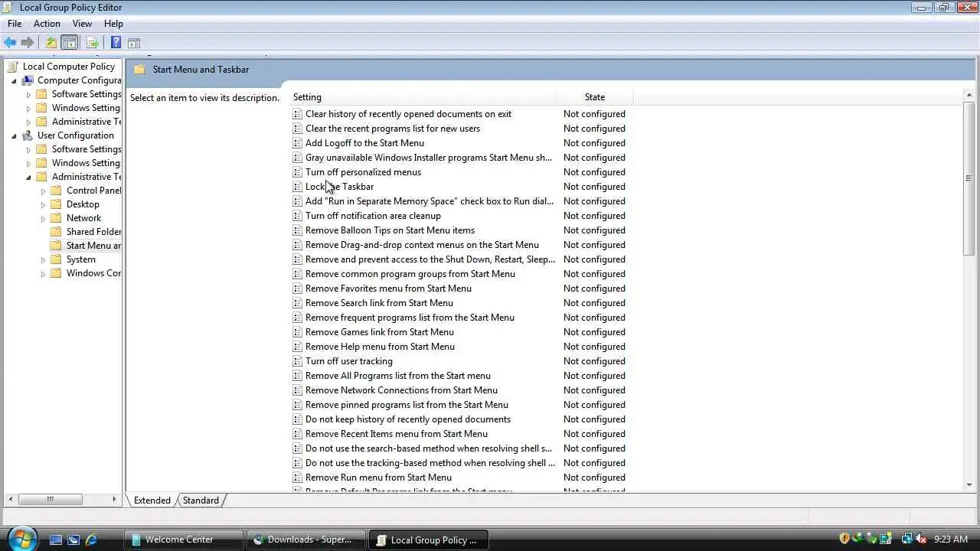Image resolution: width=980 pixels, height=551 pixels.
Task: Select 'Remove Games link from Start Menu' setting
Action: [x=380, y=332]
